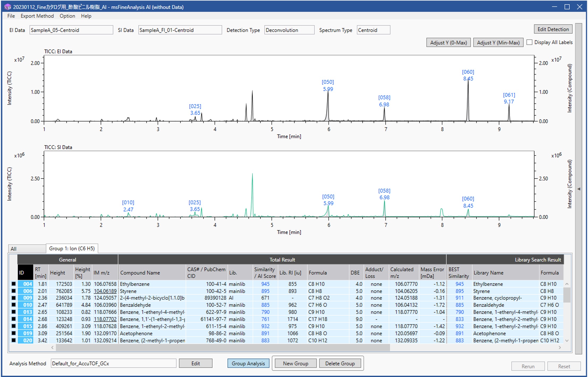Click Adjust Y (Min-Max) button
The height and width of the screenshot is (377, 588).
pyautogui.click(x=498, y=42)
